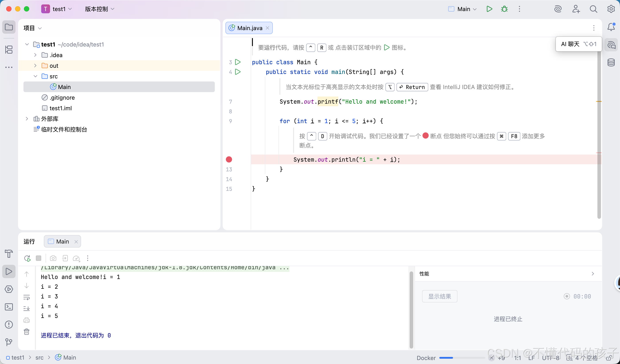Expand the out folder in project tree
Viewport: 620px width, 364px height.
click(x=35, y=65)
